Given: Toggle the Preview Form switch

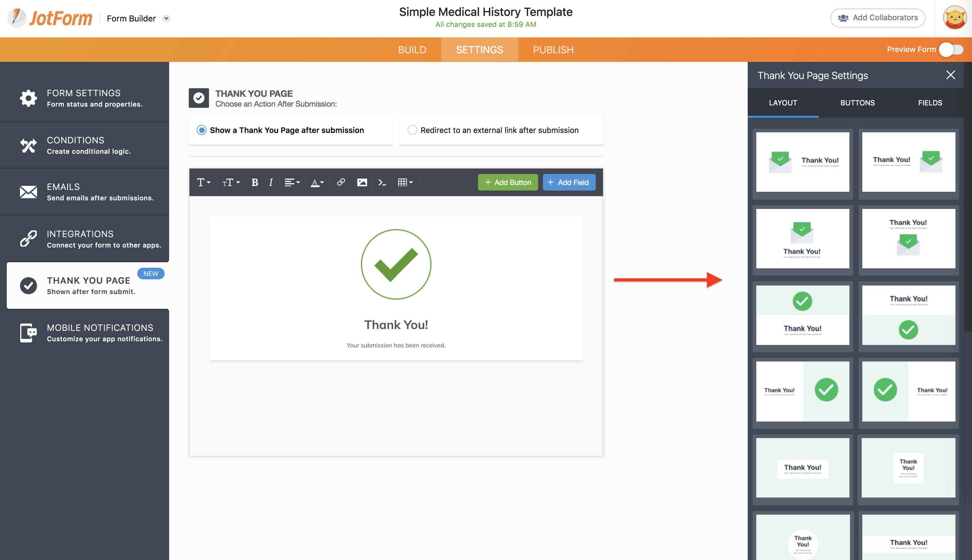Looking at the screenshot, I should click(951, 50).
